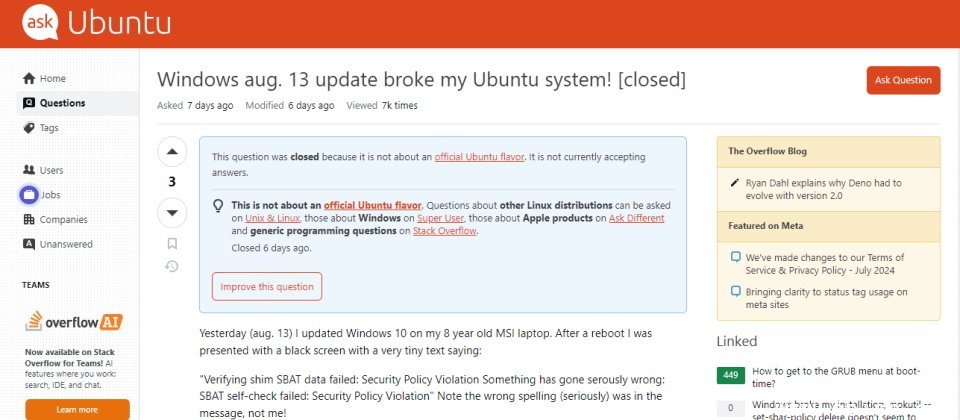Upvote the question with the up arrow
Viewport: 960px width, 420px height.
[x=172, y=152]
